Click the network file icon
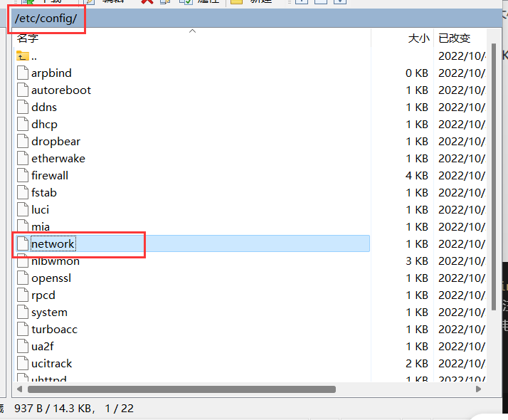This screenshot has width=508, height=420. (23, 243)
